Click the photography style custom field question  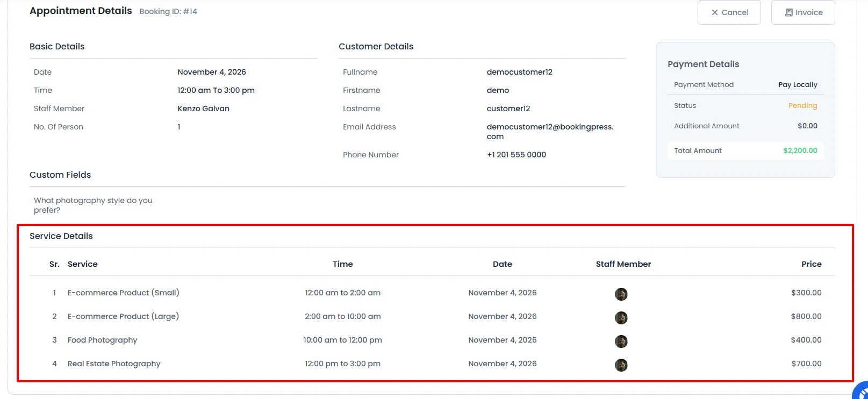pyautogui.click(x=93, y=205)
